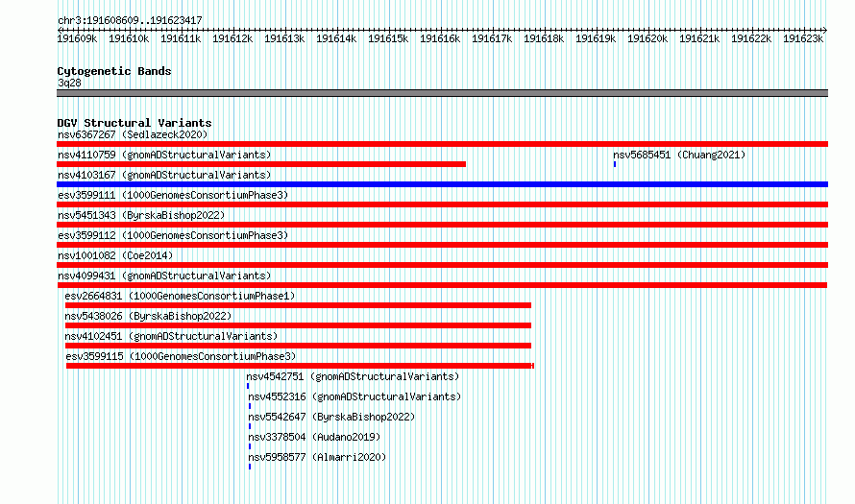The image size is (855, 504).
Task: Click the 191619k ruler tick label
Action: (596, 38)
